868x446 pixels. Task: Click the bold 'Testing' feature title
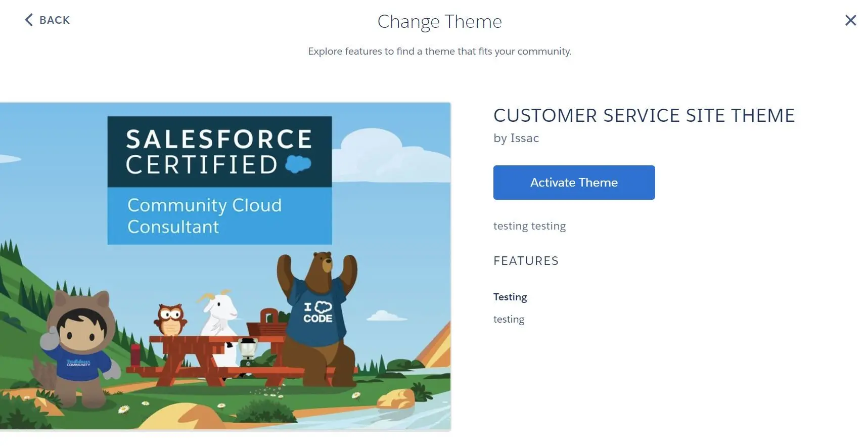510,297
